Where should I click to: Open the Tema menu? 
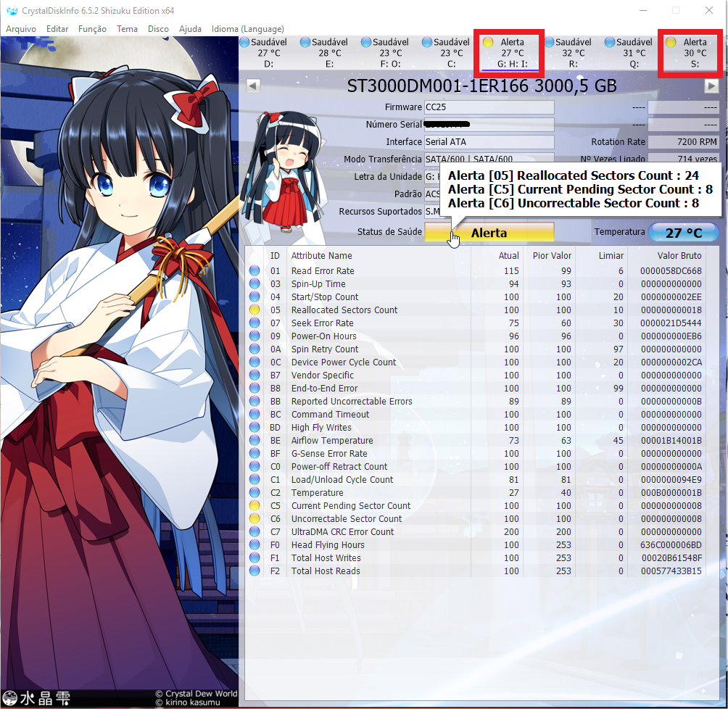pyautogui.click(x=127, y=29)
